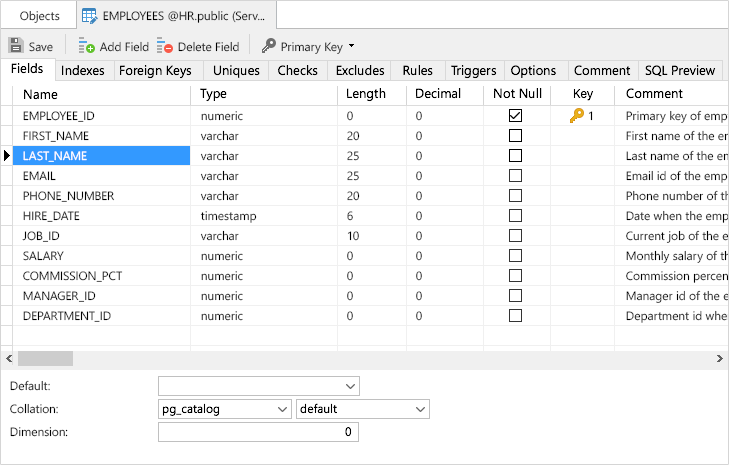Toggle Not Null checkbox for LAST_NAME
The image size is (729, 465).
coord(515,155)
